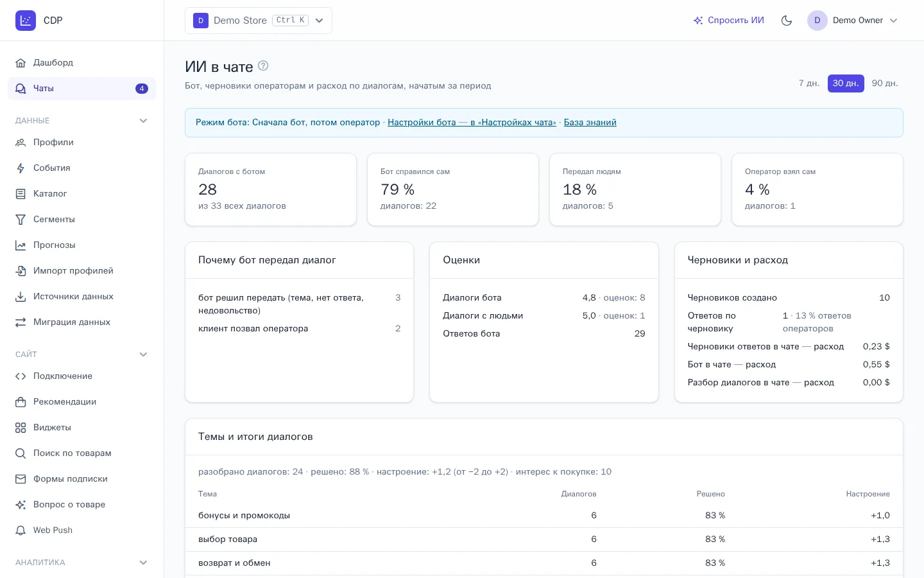Click the Прогнозы chart icon
The height and width of the screenshot is (578, 924).
coord(21,245)
